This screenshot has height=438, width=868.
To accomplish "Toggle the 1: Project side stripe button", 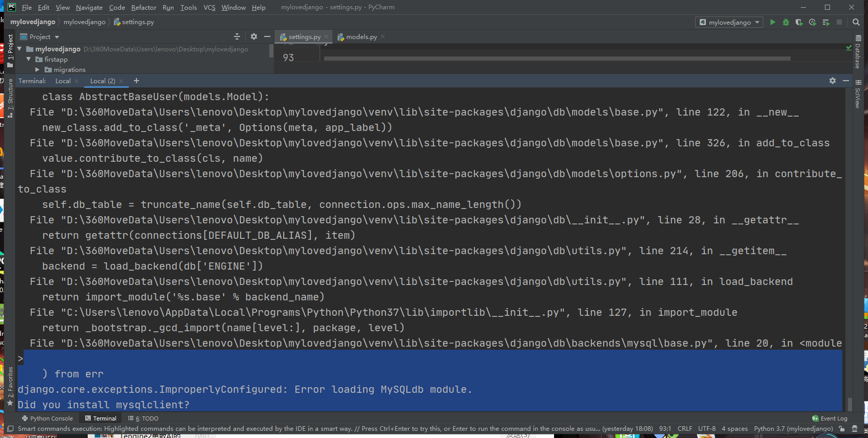I will [10, 51].
